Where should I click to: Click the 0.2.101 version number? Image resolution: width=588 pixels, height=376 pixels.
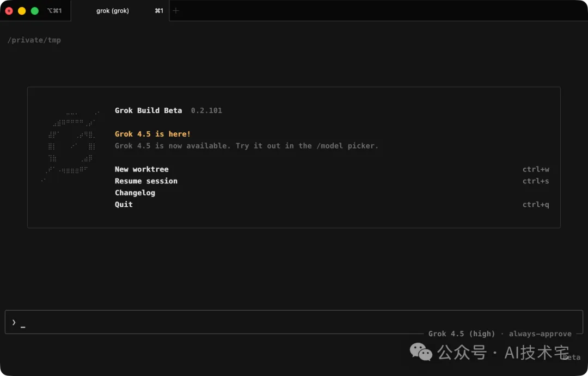tap(206, 110)
